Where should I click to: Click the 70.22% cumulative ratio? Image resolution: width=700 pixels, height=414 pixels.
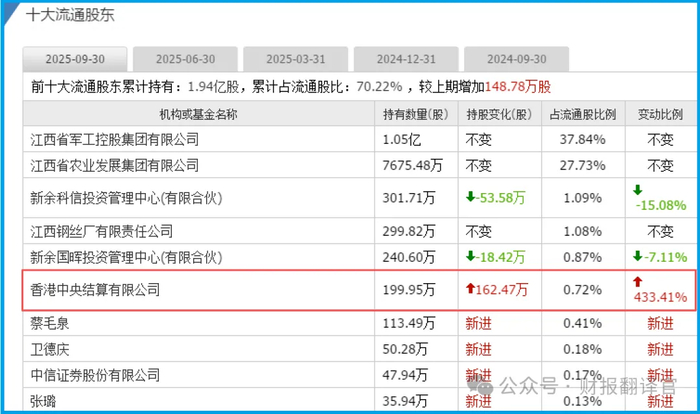379,87
